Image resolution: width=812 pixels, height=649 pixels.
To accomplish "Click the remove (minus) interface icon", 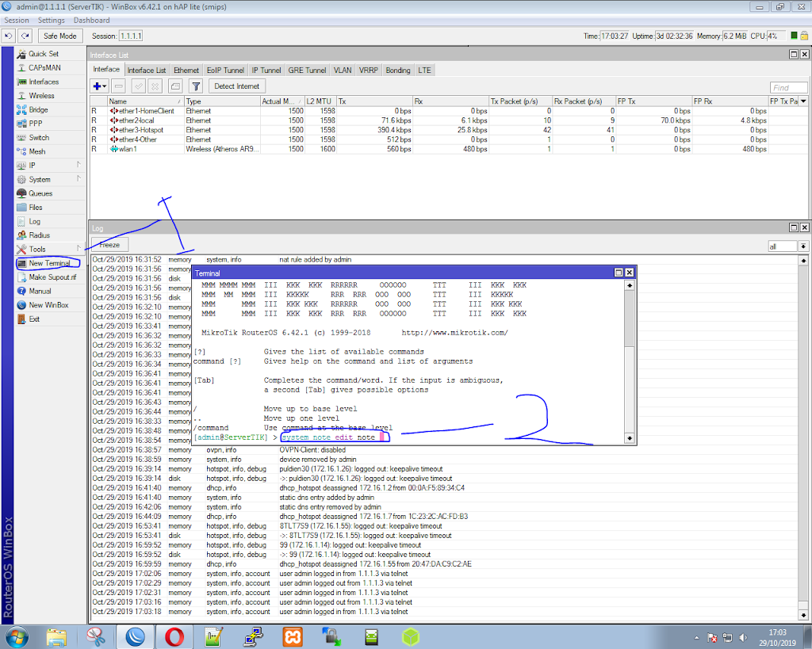I will tap(119, 86).
